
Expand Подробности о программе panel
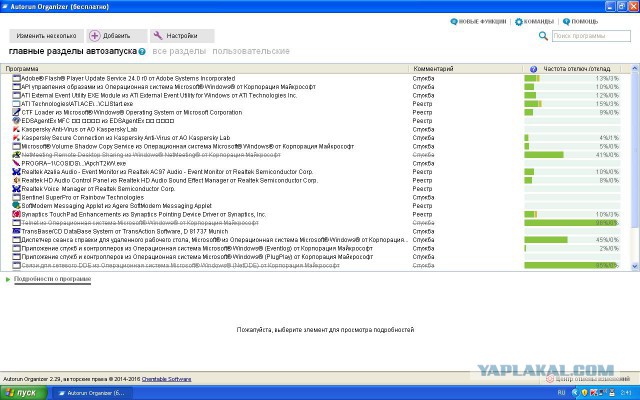point(52,279)
